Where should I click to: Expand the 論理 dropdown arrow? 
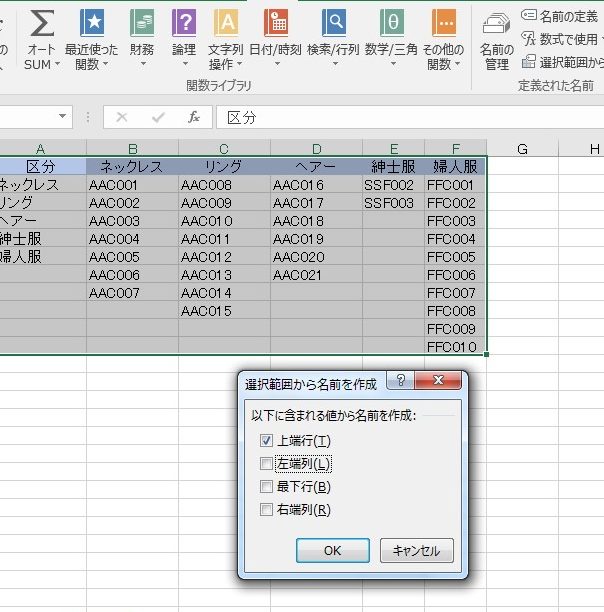click(185, 64)
